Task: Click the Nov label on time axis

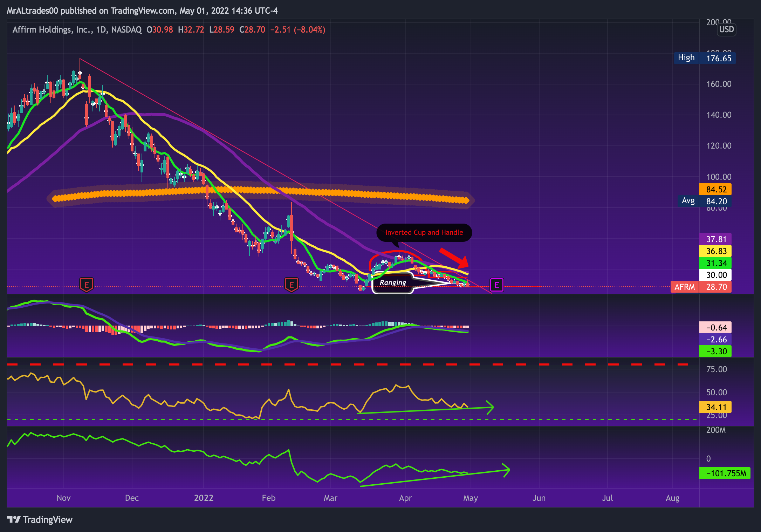Action: [64, 498]
